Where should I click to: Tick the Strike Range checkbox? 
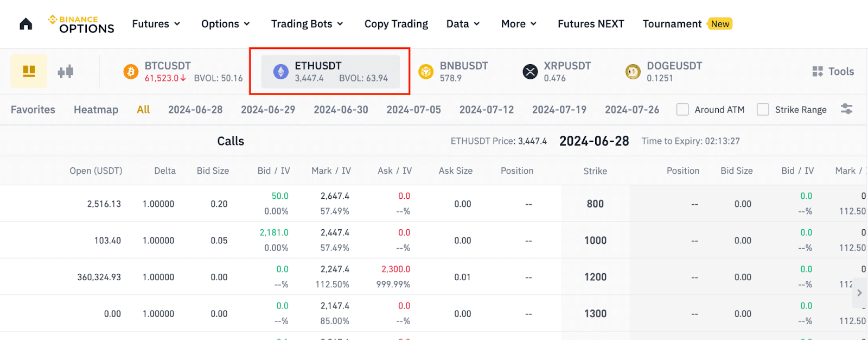pos(763,110)
